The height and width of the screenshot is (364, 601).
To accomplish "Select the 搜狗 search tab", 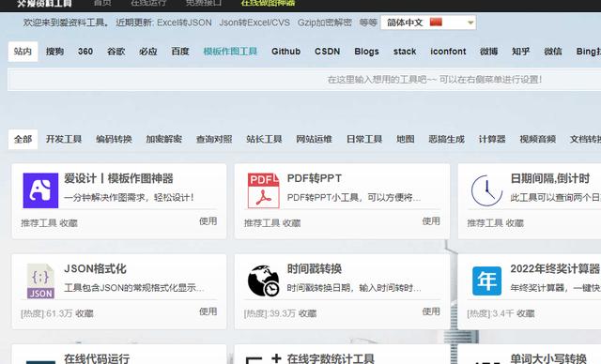I will pyautogui.click(x=54, y=52).
